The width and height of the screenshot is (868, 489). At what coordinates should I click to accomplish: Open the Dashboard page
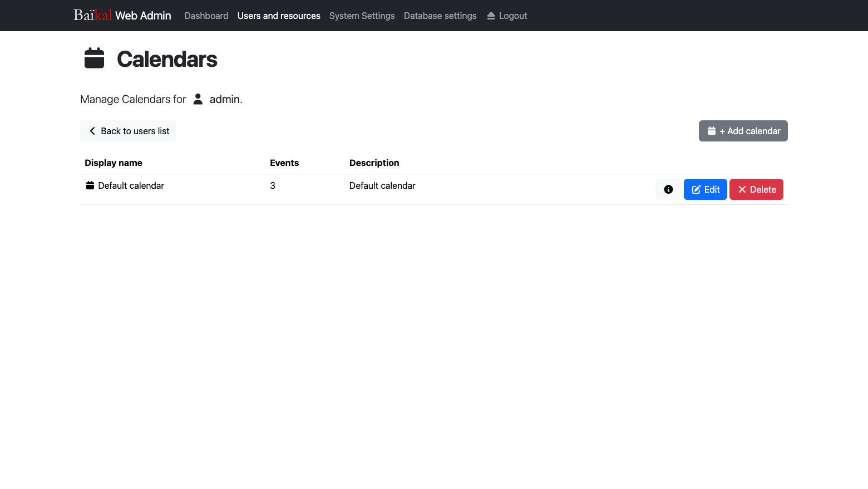click(206, 16)
